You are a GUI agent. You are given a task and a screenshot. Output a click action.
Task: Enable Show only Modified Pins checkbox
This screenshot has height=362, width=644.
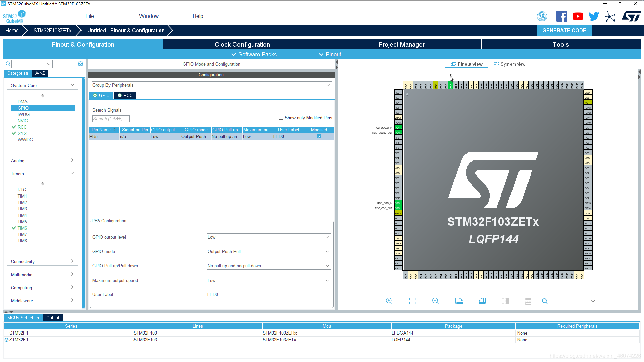tap(281, 118)
